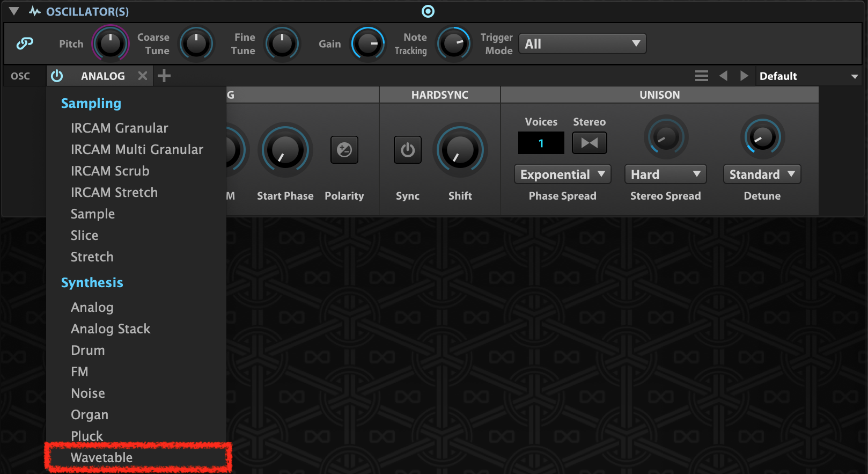The width and height of the screenshot is (868, 474).
Task: Pick Sample from the Sampling list
Action: pos(136,214)
